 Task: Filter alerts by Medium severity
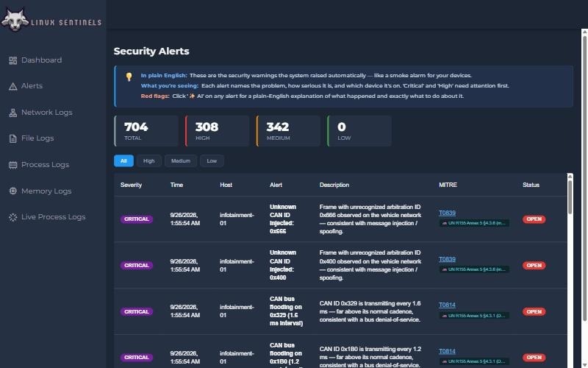181,160
